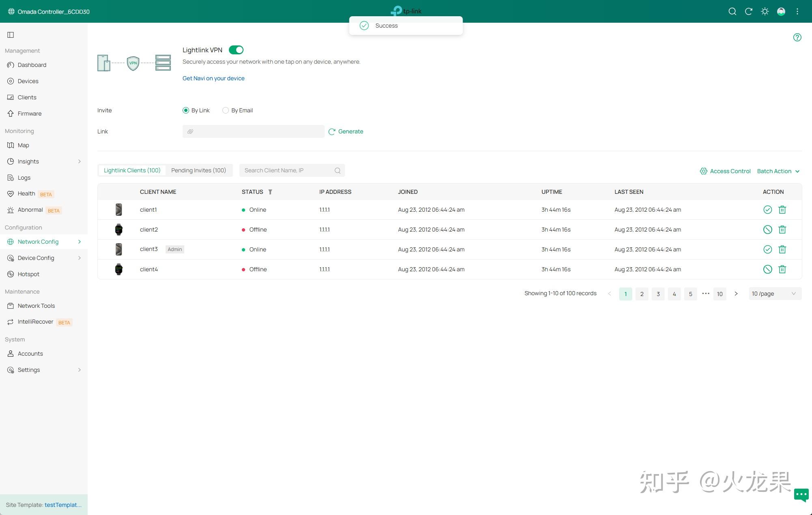Open the Get Navi on your device link
The height and width of the screenshot is (515, 812).
[x=213, y=78]
